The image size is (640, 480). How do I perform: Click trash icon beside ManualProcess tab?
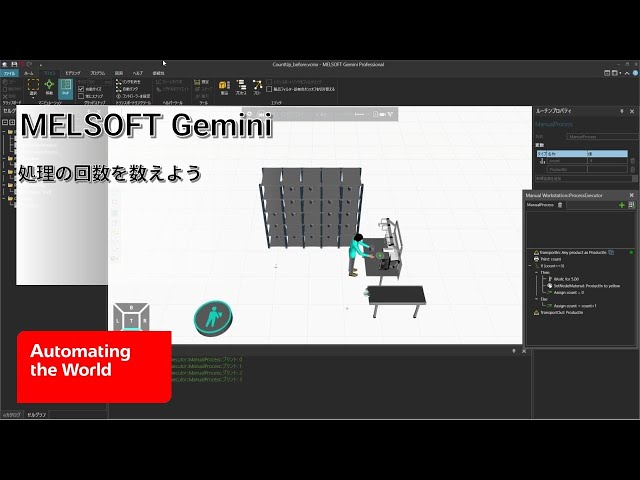pyautogui.click(x=560, y=205)
